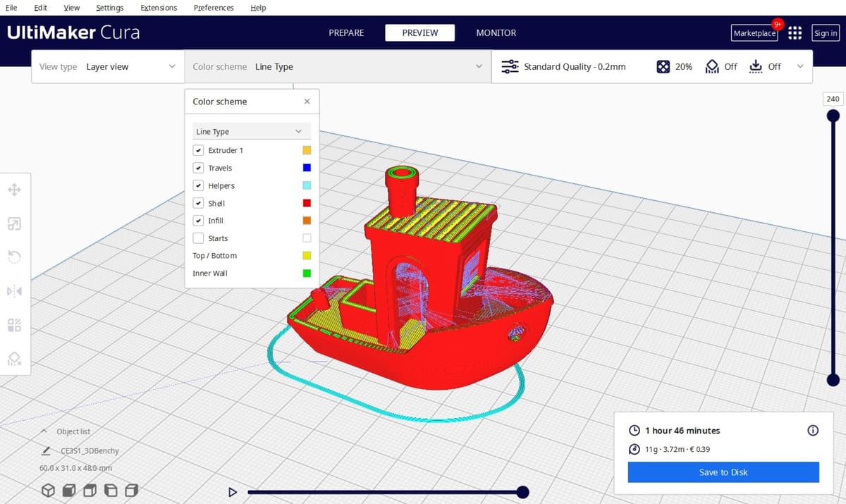Click the bottom handle of layer slider
The height and width of the screenshot is (504, 846).
pos(833,379)
